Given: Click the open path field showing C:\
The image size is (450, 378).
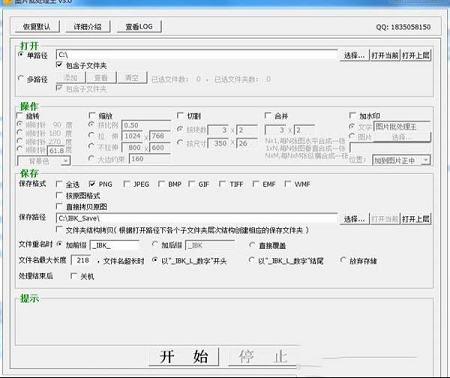Looking at the screenshot, I should click(197, 55).
